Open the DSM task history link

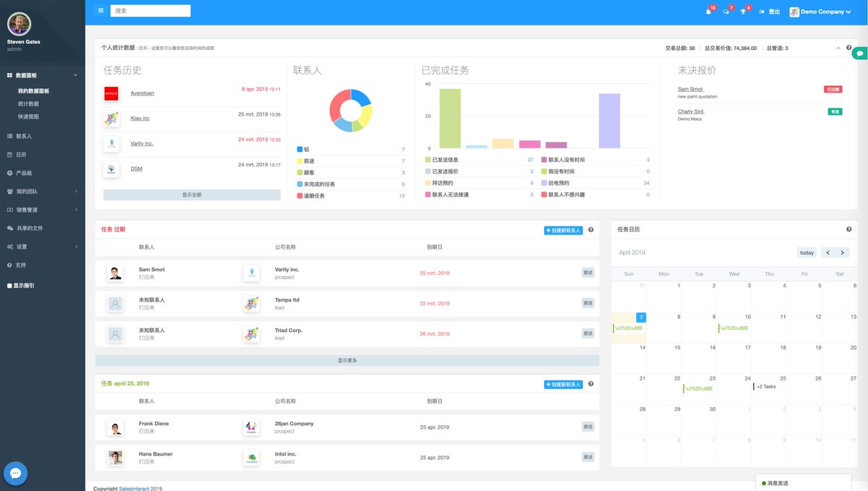coord(136,168)
